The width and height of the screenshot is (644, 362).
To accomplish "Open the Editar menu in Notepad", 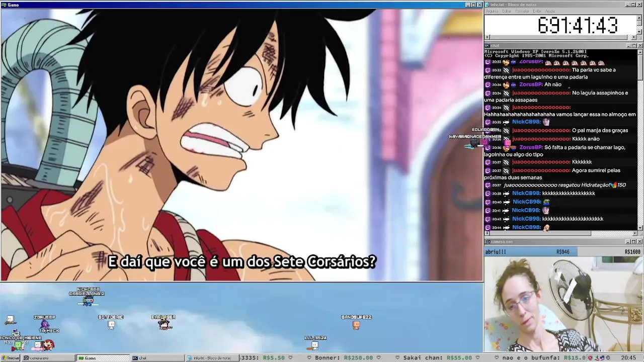I will point(507,11).
